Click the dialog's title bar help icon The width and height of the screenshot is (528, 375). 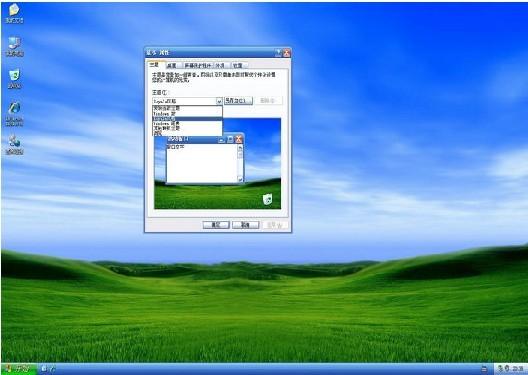tap(278, 53)
